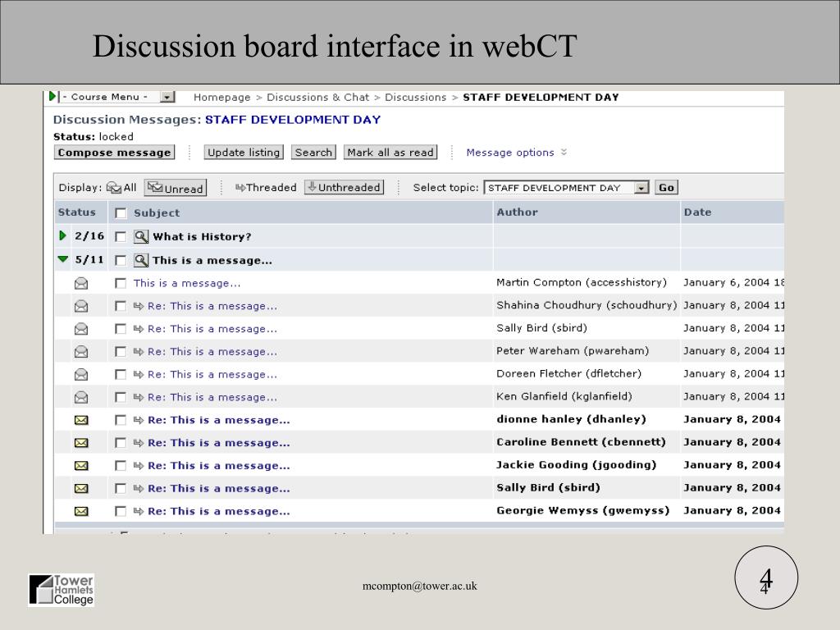Image resolution: width=840 pixels, height=630 pixels.
Task: Click reply arrow icon in Georgie Wemyss row
Action: click(138, 512)
